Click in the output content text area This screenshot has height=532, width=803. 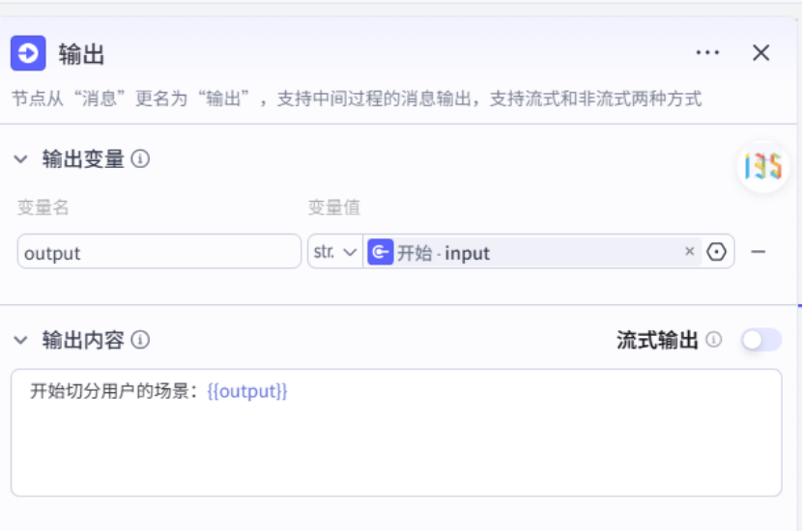coord(396,433)
